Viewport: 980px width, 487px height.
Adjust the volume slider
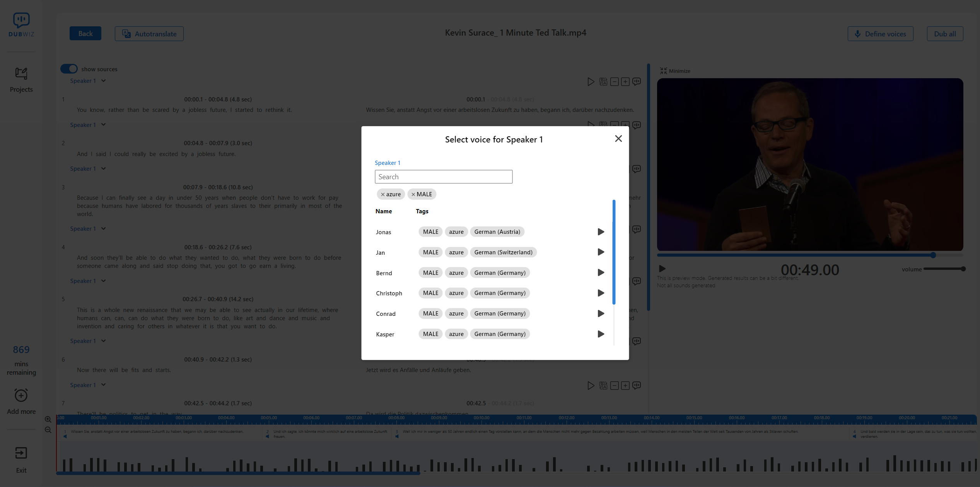[x=944, y=269]
